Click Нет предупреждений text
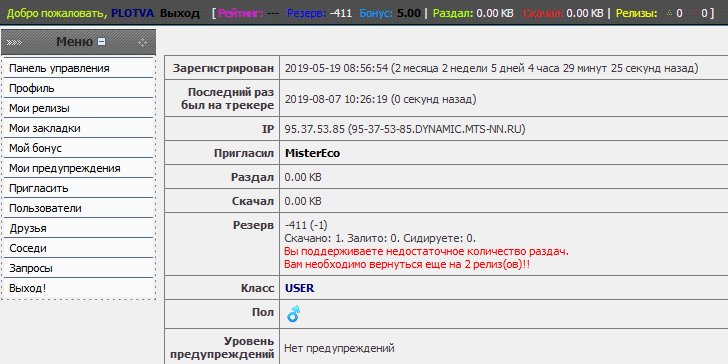The width and height of the screenshot is (728, 364). [x=339, y=348]
